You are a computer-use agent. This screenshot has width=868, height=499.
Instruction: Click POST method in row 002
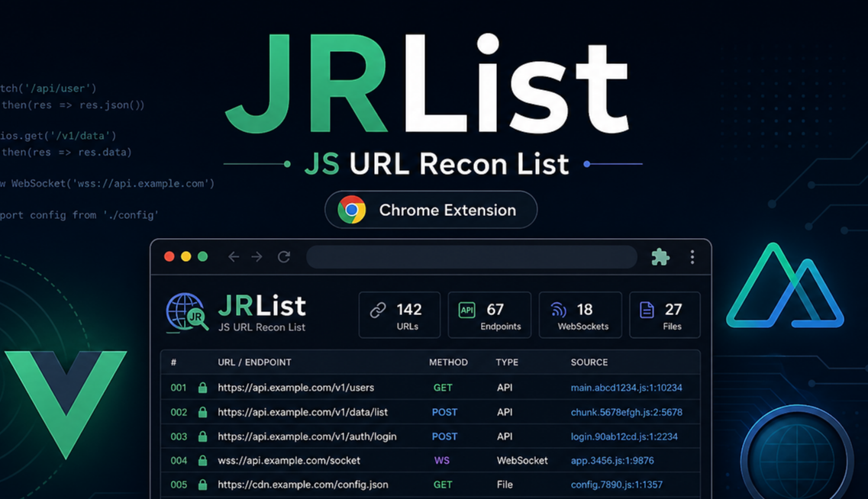tap(444, 412)
